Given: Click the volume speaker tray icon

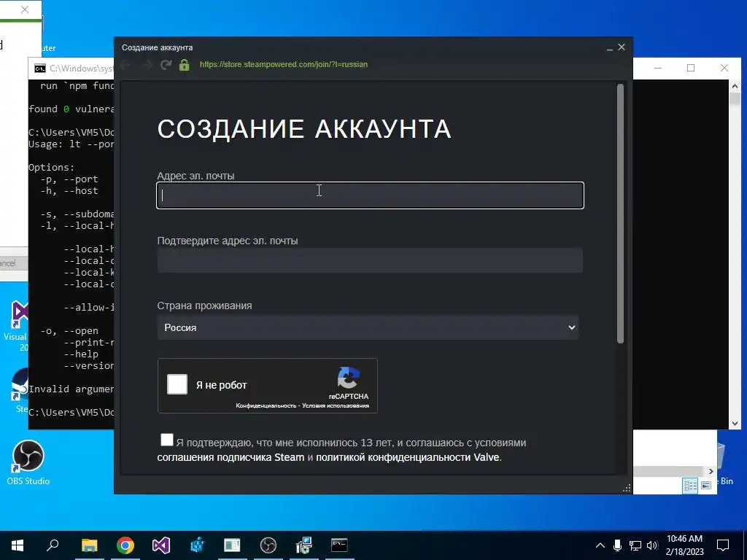Looking at the screenshot, I should [653, 545].
